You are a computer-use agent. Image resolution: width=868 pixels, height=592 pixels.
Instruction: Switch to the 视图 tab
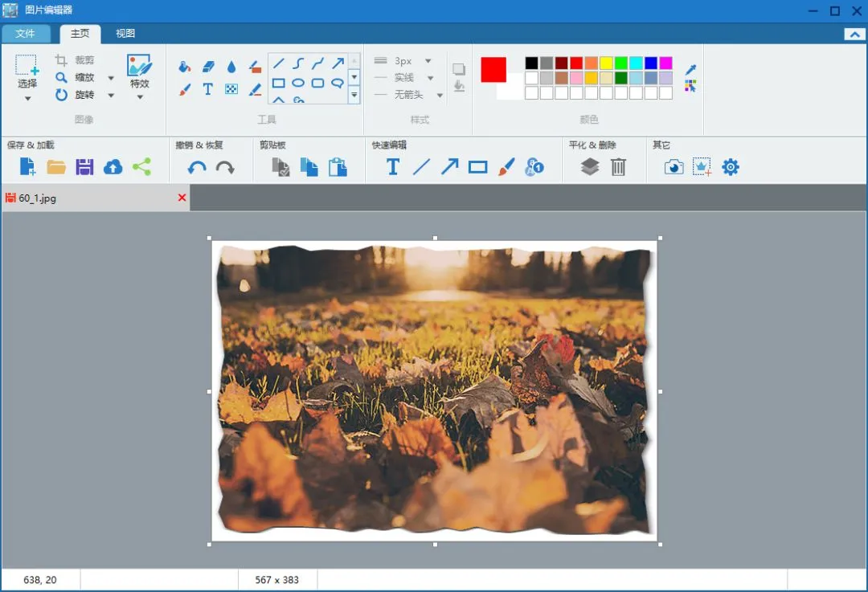click(x=125, y=33)
